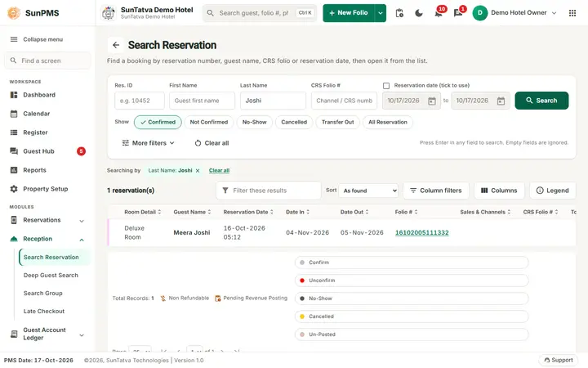Open the Columns button

(499, 191)
